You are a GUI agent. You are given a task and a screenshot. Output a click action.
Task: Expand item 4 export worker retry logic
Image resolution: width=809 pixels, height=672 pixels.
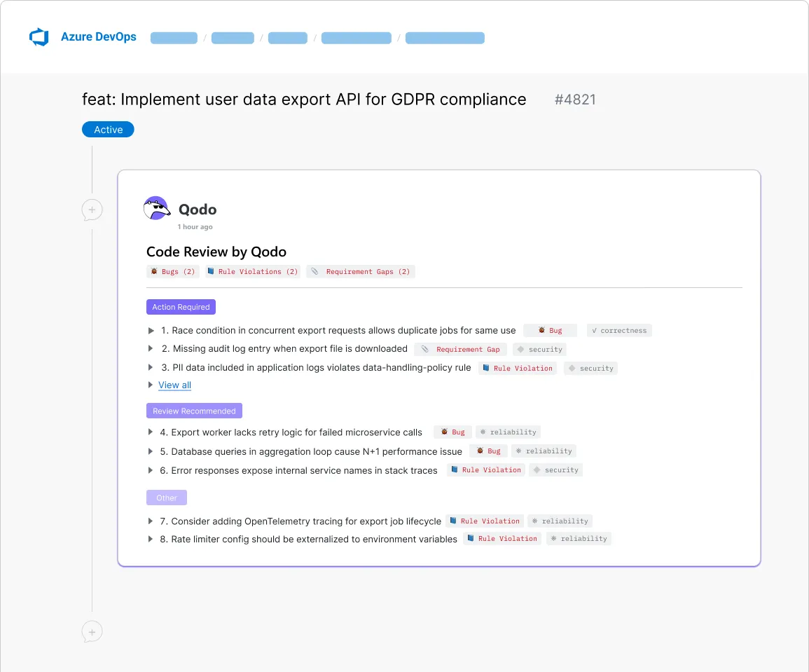[151, 432]
